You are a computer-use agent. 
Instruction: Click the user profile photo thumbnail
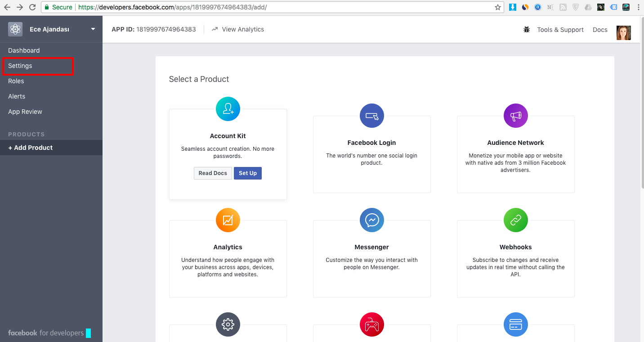(623, 32)
